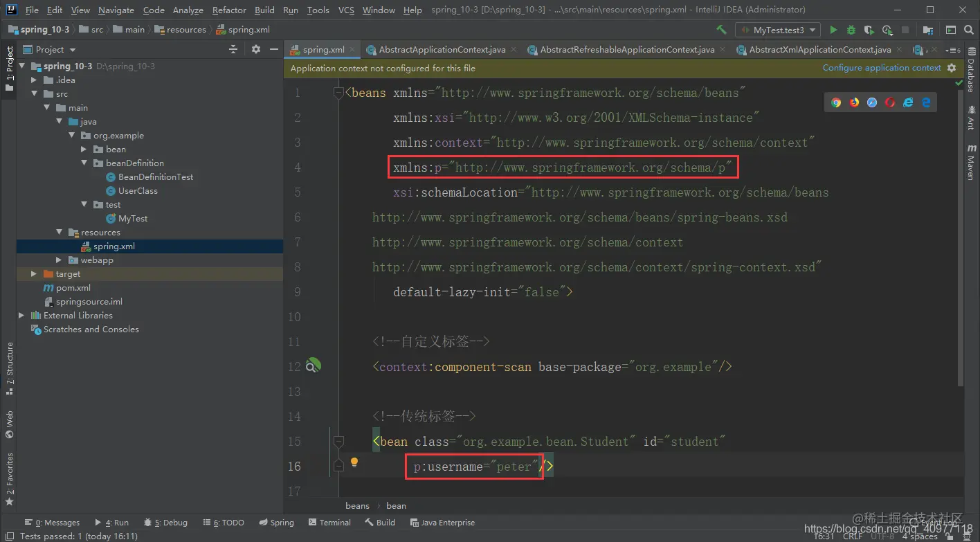This screenshot has height=542, width=980.
Task: Open the MyTest.test3 run configuration dropdown
Action: (x=779, y=30)
